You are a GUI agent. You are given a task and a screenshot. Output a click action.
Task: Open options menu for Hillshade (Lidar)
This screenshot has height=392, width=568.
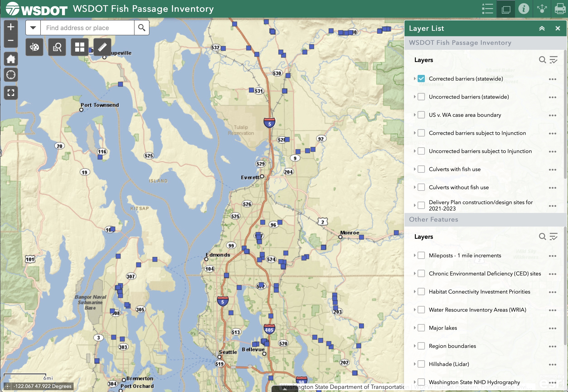552,364
